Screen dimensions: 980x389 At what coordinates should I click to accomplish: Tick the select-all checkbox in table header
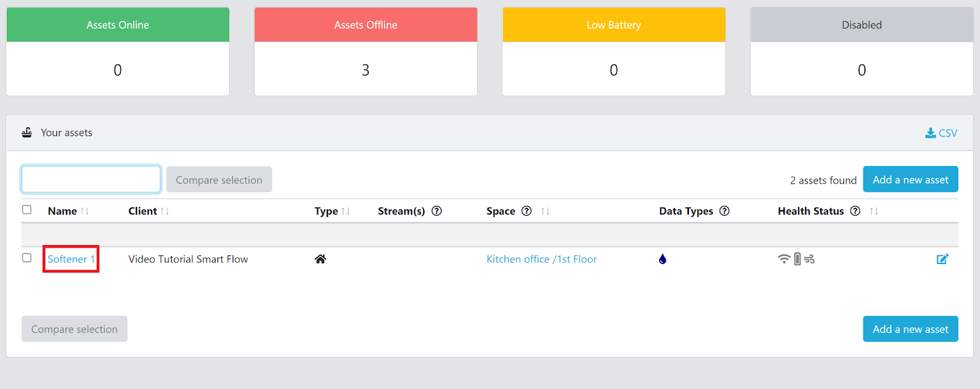(27, 210)
